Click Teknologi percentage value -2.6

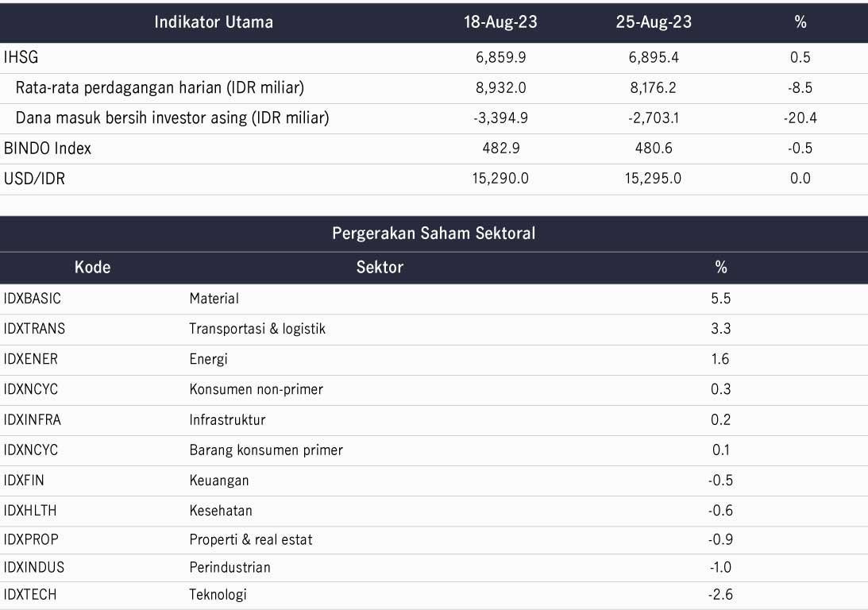pyautogui.click(x=721, y=594)
